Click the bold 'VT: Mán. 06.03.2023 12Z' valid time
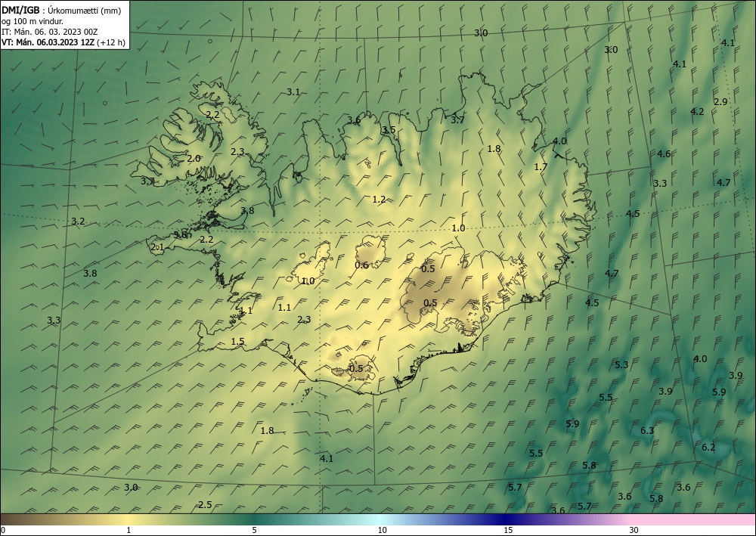This screenshot has height=536, width=756. click(48, 42)
